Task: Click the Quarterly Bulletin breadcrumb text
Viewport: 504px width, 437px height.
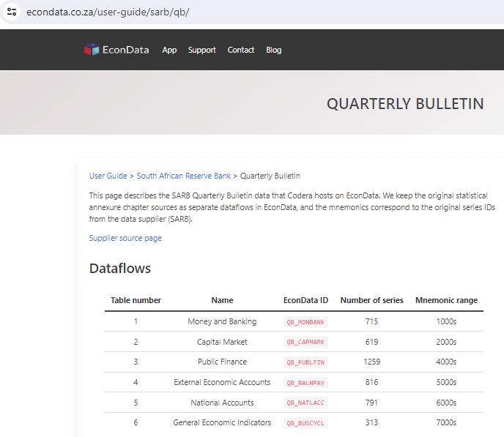Action: tap(270, 176)
